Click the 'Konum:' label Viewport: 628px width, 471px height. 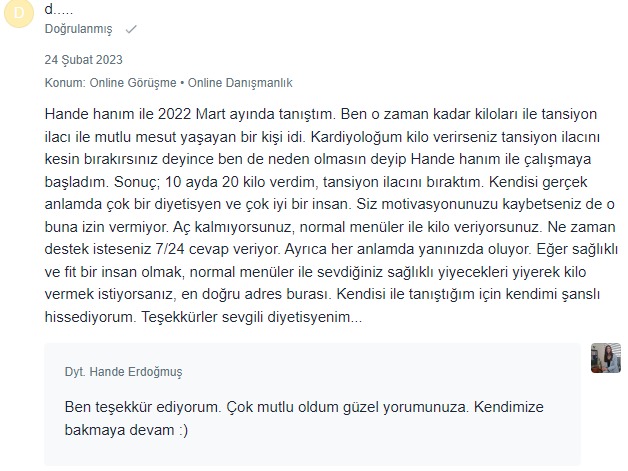point(65,83)
